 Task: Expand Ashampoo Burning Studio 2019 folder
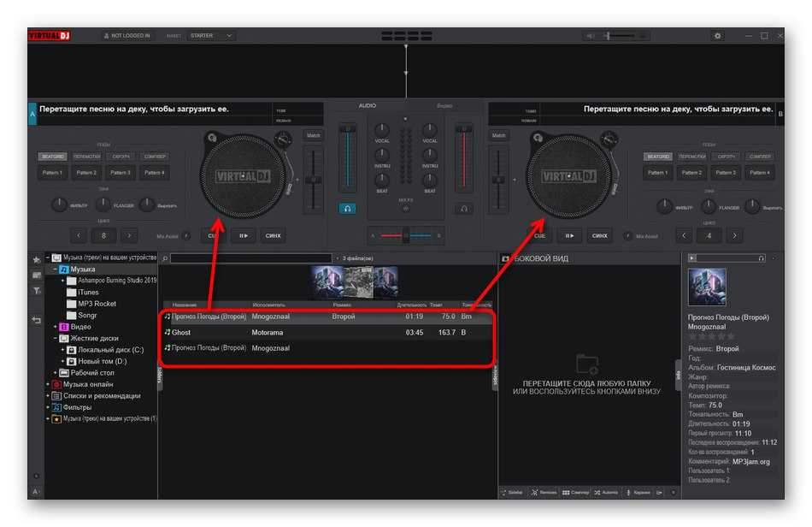[x=62, y=281]
